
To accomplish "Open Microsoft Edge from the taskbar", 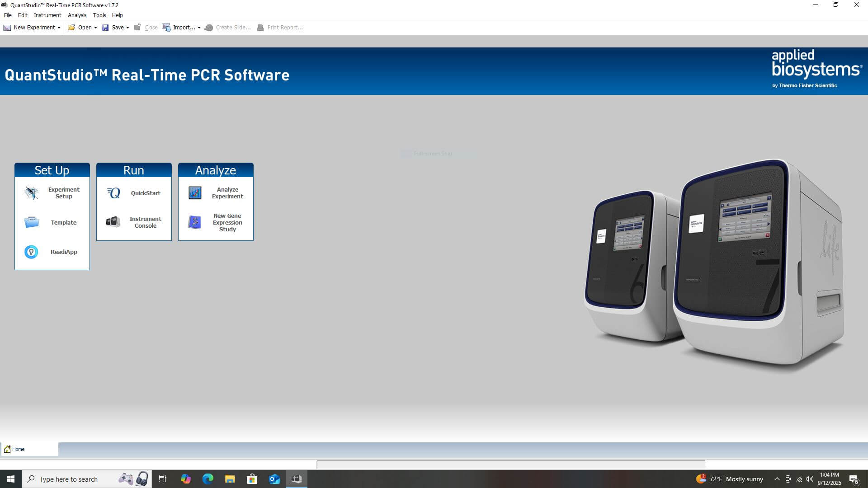I will (208, 479).
